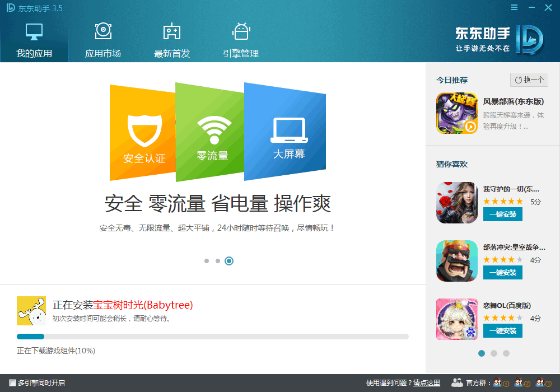The width and height of the screenshot is (560, 392).
Task: Select second page dot under 猜你喜欢
Action: click(x=494, y=353)
